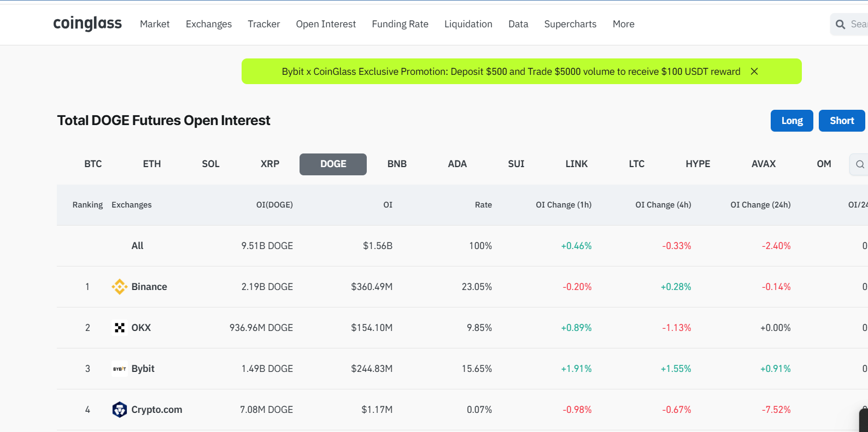Click the $1.56B total OI value
The height and width of the screenshot is (432, 868).
(x=378, y=246)
